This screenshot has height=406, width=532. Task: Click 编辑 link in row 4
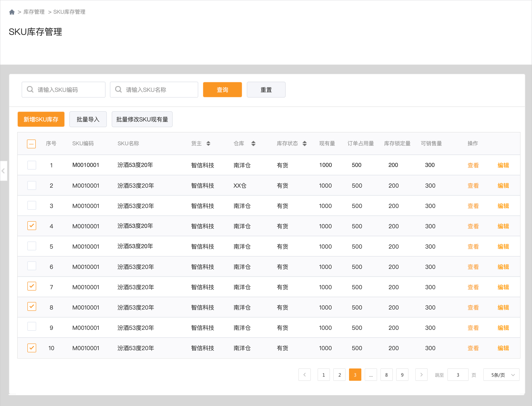503,226
